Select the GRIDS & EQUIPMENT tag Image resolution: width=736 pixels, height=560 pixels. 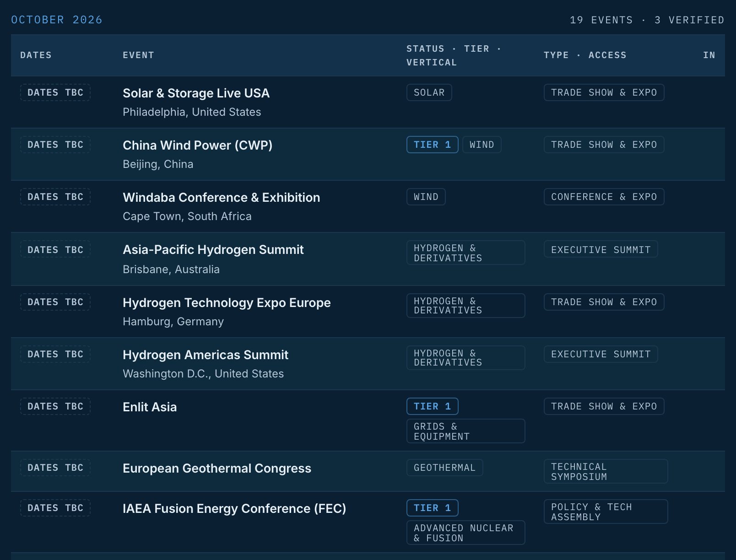pyautogui.click(x=466, y=431)
